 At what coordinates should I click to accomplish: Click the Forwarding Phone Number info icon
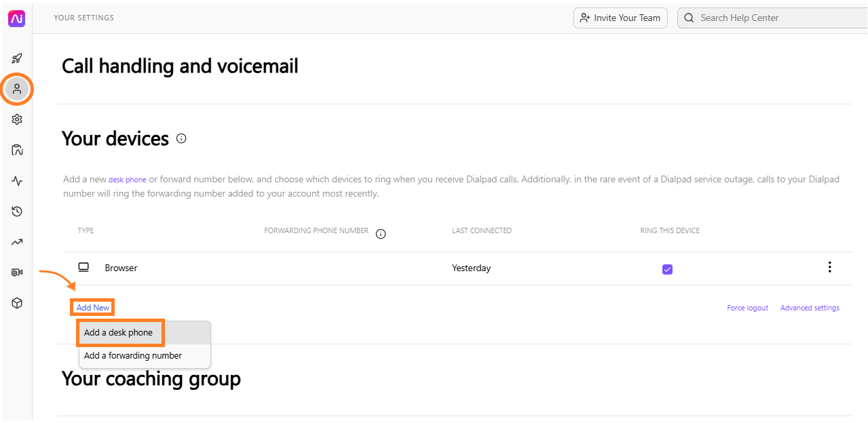coord(381,234)
